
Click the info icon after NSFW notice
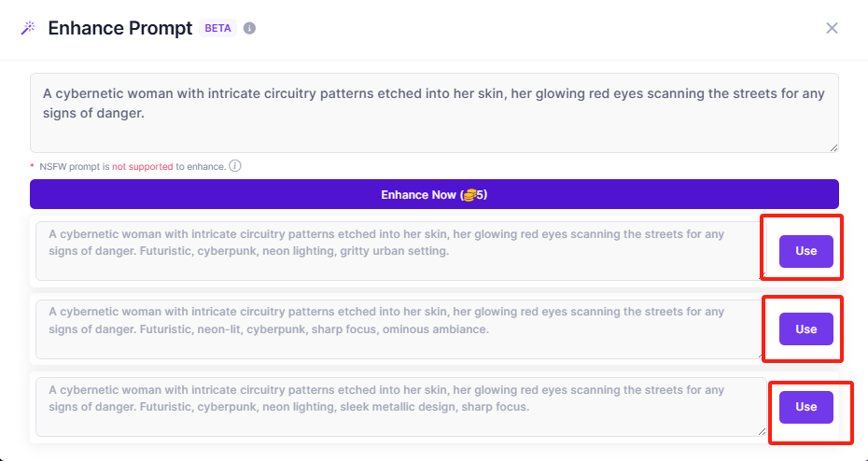pyautogui.click(x=235, y=166)
